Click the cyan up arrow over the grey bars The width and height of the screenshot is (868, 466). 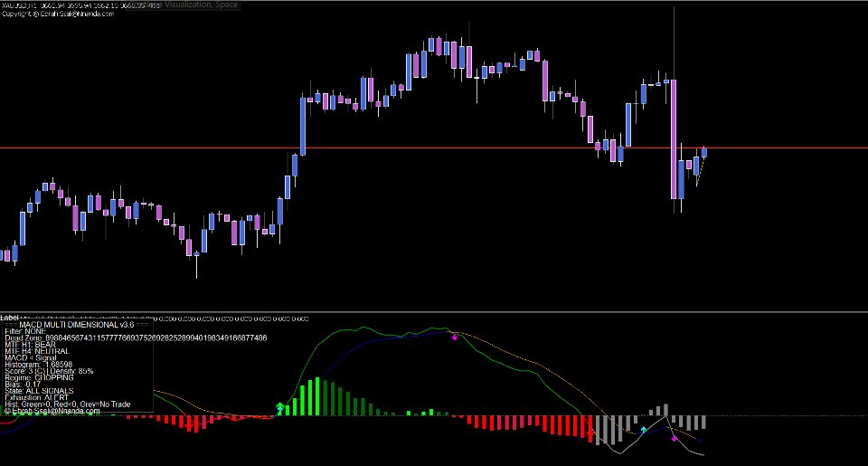click(x=643, y=430)
